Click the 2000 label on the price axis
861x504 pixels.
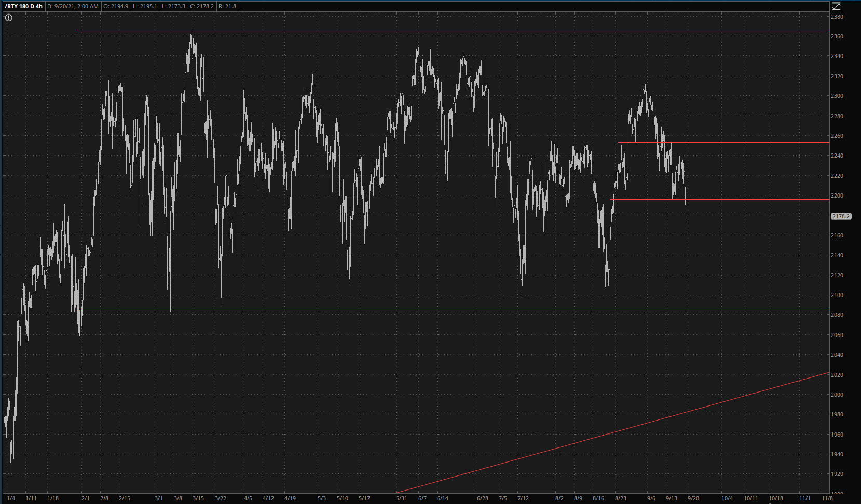pyautogui.click(x=837, y=395)
